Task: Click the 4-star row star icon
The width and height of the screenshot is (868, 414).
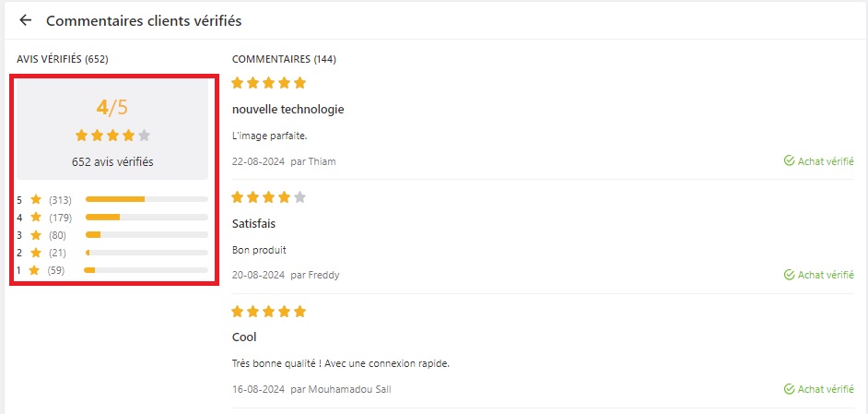Action: point(36,218)
